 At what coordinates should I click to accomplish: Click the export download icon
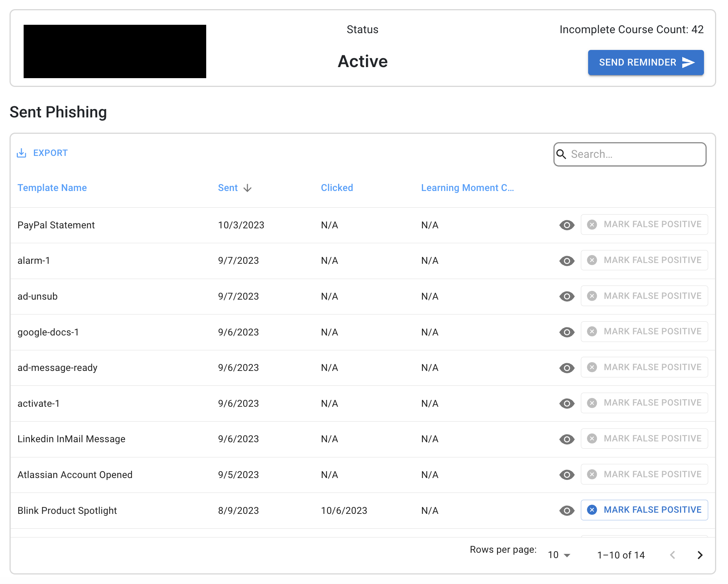[x=21, y=153]
